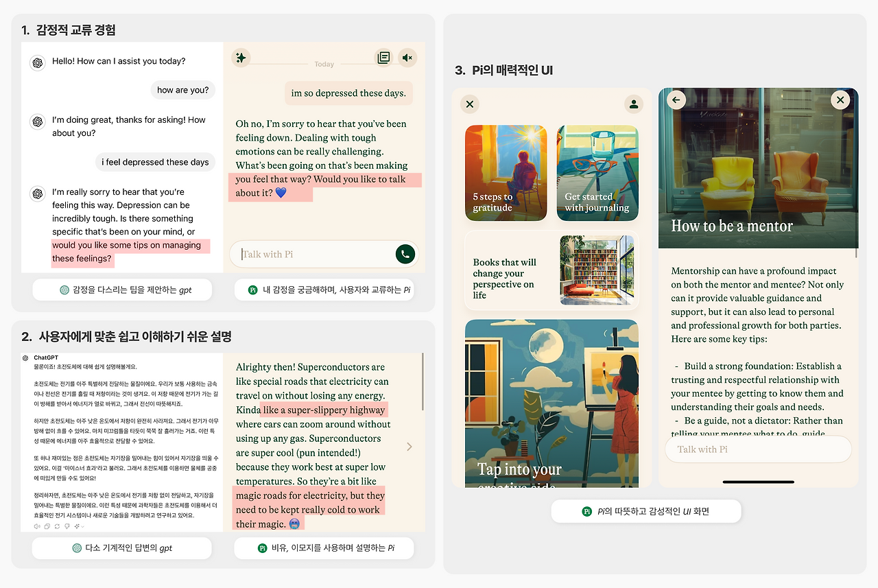Image resolution: width=878 pixels, height=588 pixels.
Task: Click the cold face emoji ending Pi's explanation
Action: [294, 524]
